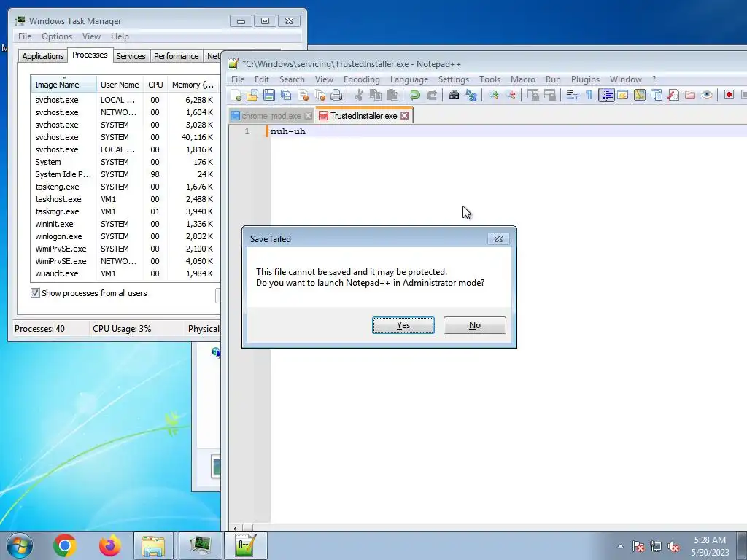747x560 pixels.
Task: Click the taskbar clock showing 5:28 AM
Action: click(x=710, y=546)
